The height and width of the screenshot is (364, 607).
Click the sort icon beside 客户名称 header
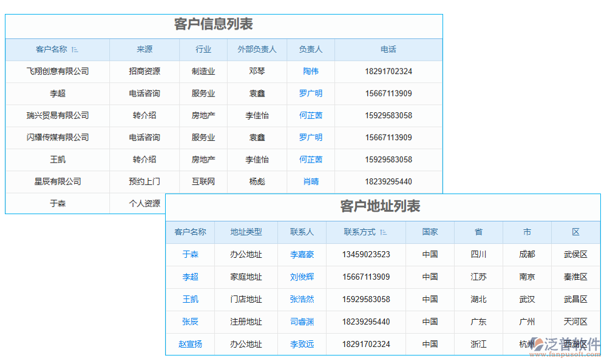75,50
